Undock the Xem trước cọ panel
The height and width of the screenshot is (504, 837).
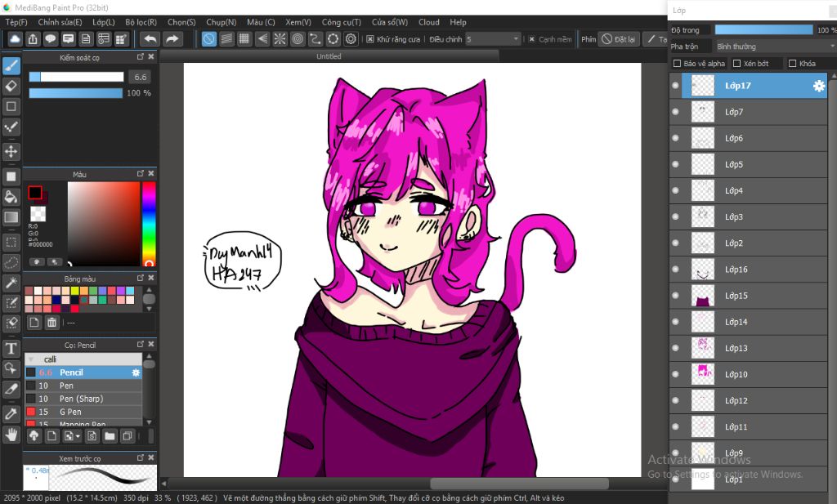tap(141, 457)
